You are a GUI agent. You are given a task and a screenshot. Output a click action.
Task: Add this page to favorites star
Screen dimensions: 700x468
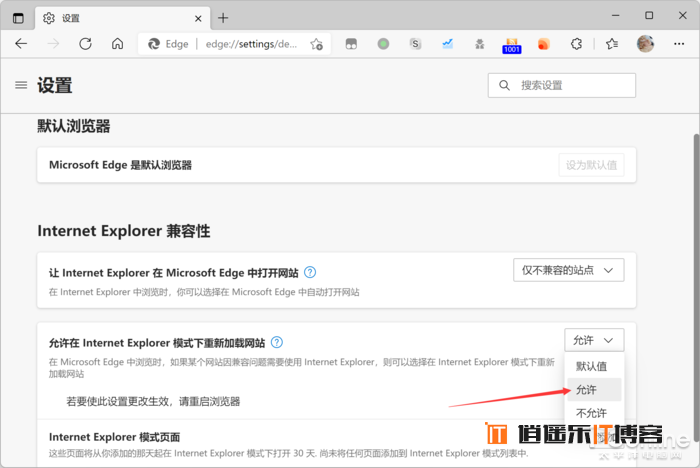317,44
